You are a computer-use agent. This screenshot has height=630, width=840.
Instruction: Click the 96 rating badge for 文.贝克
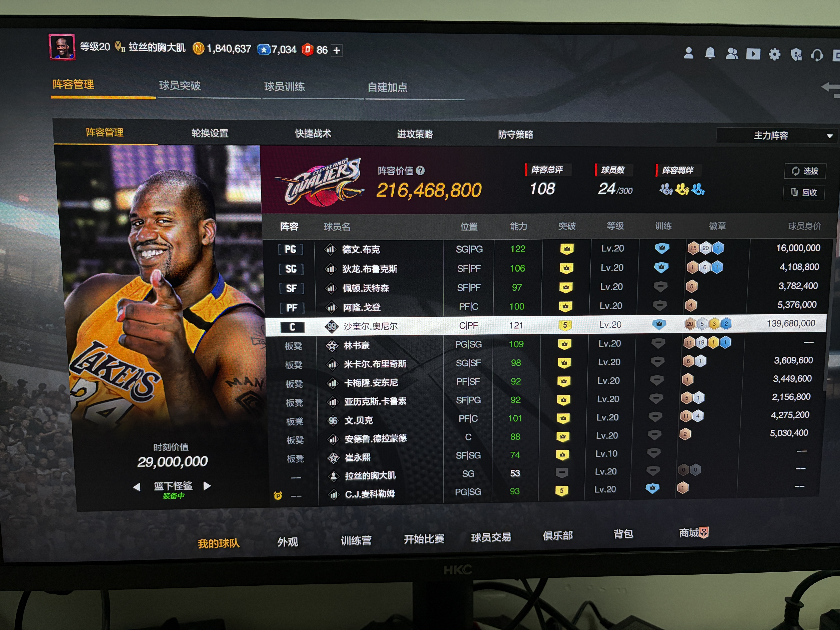click(333, 420)
